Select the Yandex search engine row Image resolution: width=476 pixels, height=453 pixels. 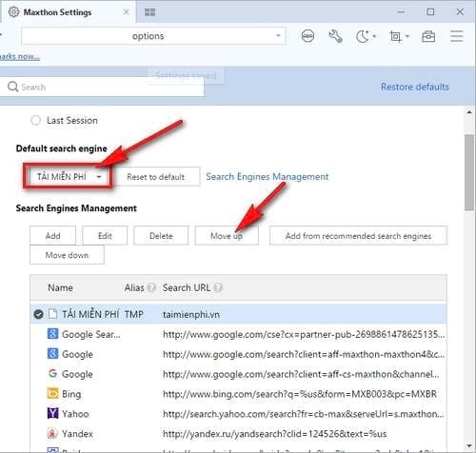click(x=238, y=434)
